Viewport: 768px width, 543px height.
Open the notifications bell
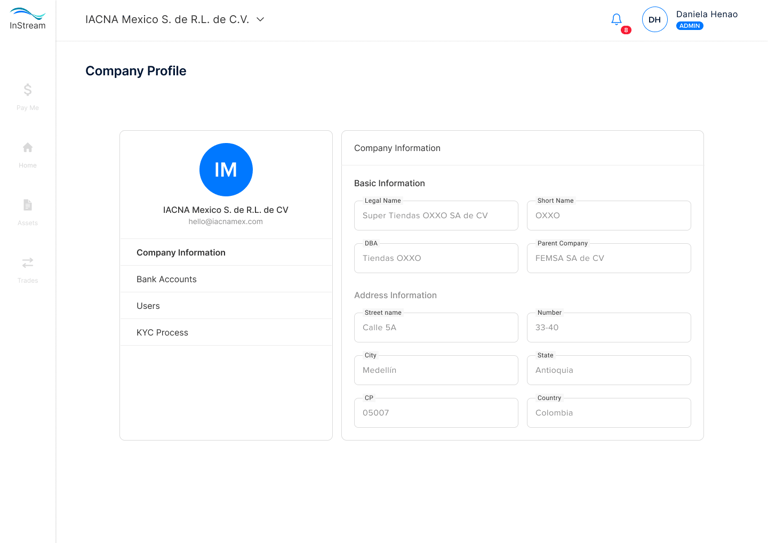616,19
